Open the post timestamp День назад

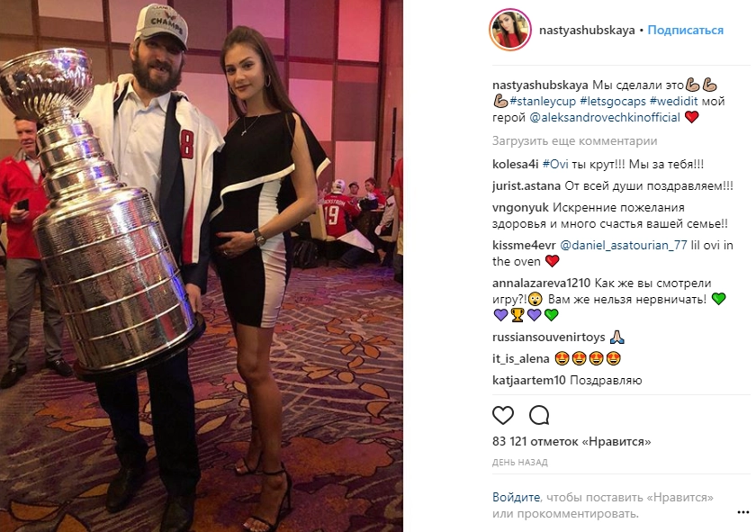point(520,462)
